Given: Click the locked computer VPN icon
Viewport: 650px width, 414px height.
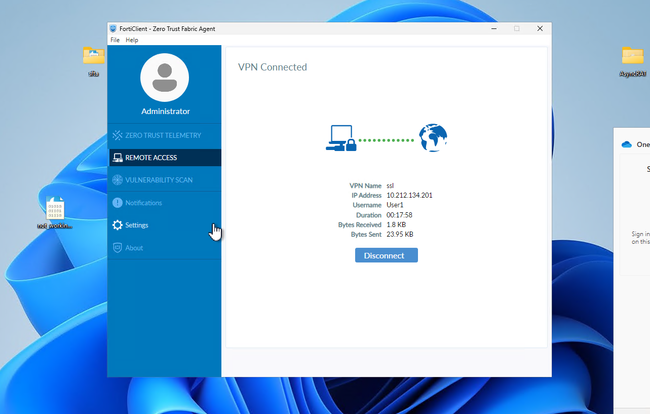Looking at the screenshot, I should [341, 138].
